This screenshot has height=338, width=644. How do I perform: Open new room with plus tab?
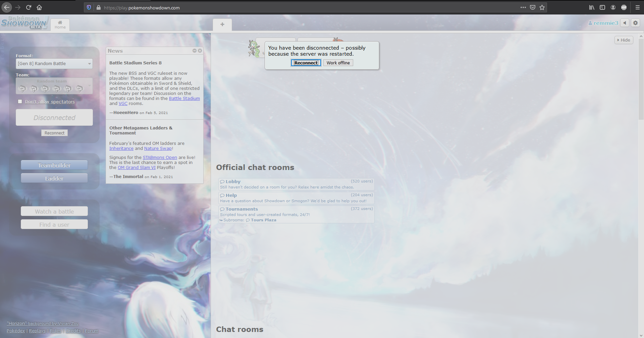222,24
